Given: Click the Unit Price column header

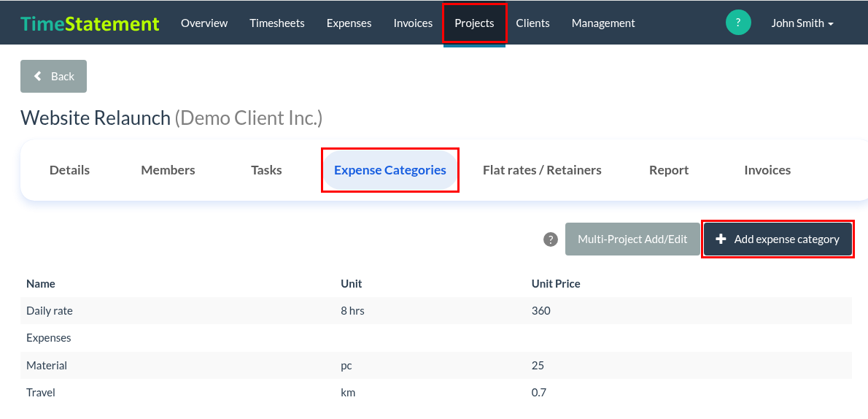Looking at the screenshot, I should (x=556, y=284).
